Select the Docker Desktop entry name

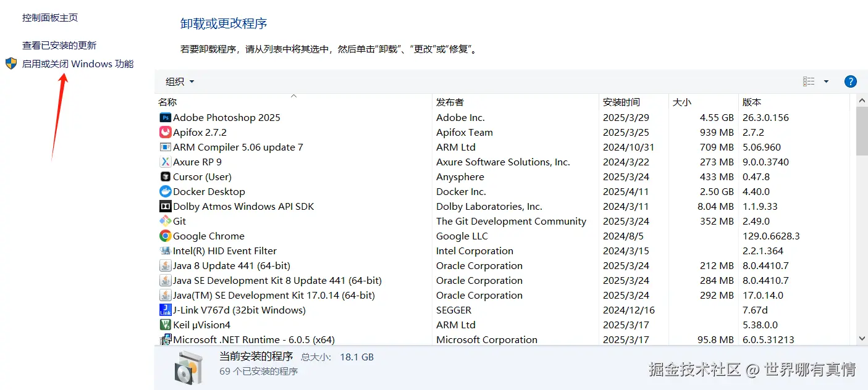coord(209,192)
